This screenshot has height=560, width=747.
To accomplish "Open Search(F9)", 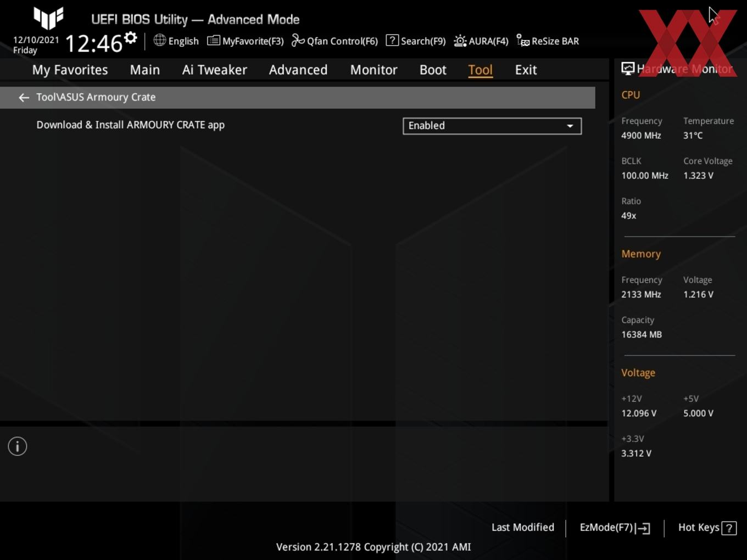I will [416, 41].
